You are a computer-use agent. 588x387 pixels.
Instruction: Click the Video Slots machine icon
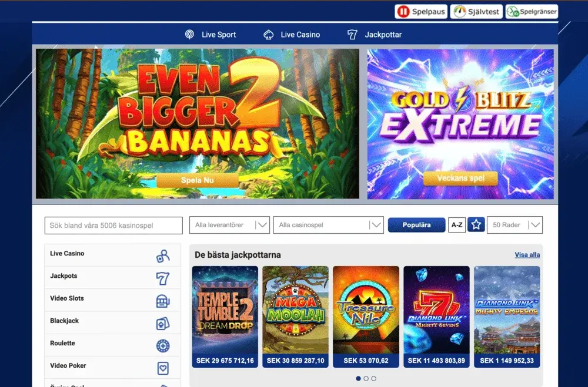[x=163, y=301]
